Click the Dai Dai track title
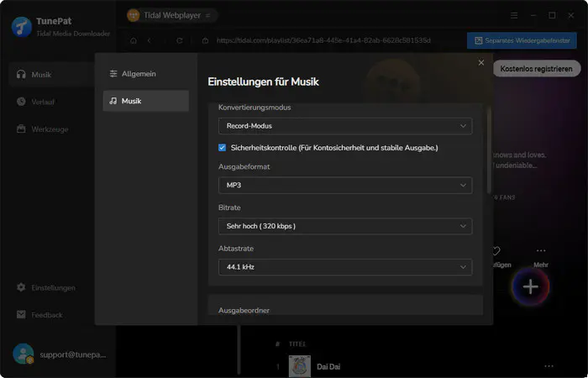Screen dimensions: 588x378 (328, 367)
